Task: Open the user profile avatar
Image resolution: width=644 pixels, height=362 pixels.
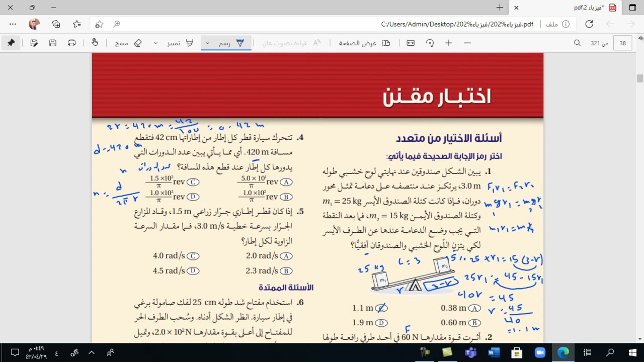Action: (x=34, y=24)
